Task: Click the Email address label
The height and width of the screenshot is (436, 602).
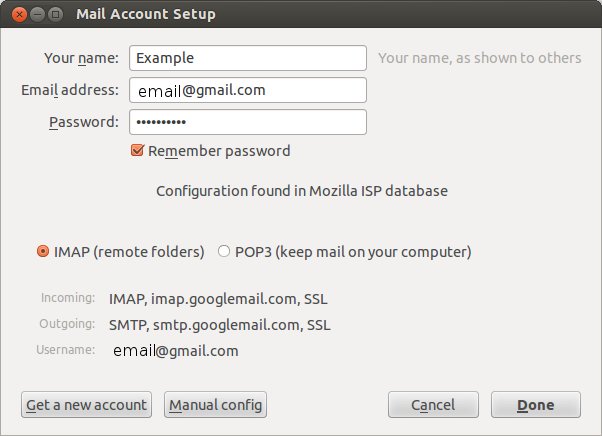Action: 70,90
